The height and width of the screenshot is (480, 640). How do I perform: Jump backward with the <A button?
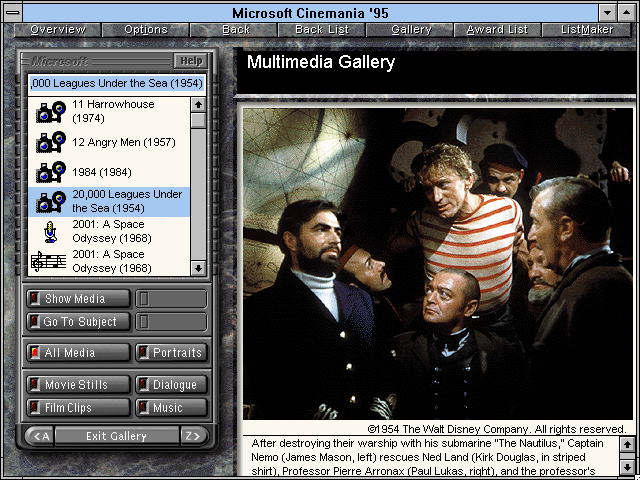tap(40, 436)
